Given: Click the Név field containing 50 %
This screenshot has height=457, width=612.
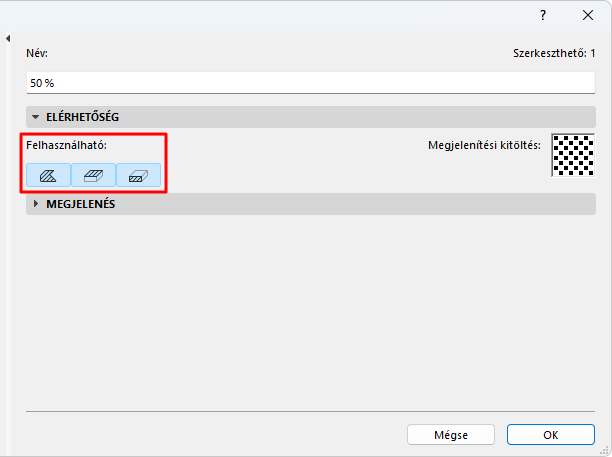Looking at the screenshot, I should tap(310, 82).
